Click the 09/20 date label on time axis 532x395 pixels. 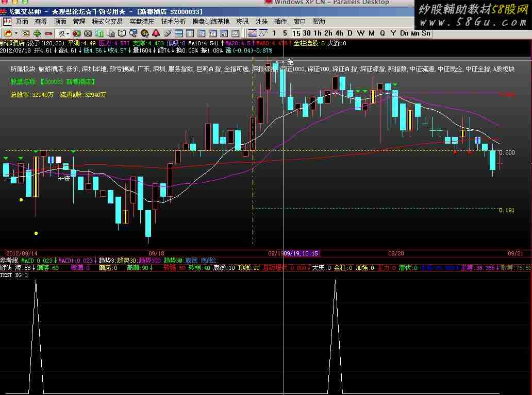[396, 253]
